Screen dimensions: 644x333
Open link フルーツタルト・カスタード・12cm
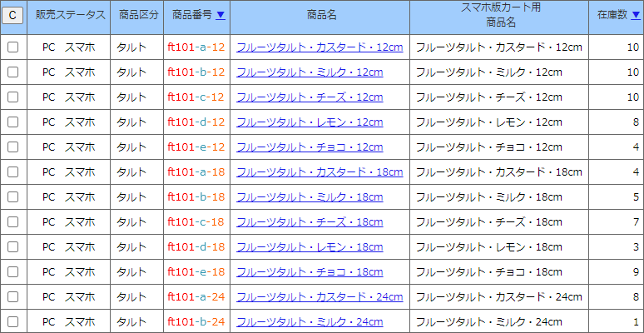click(x=320, y=47)
